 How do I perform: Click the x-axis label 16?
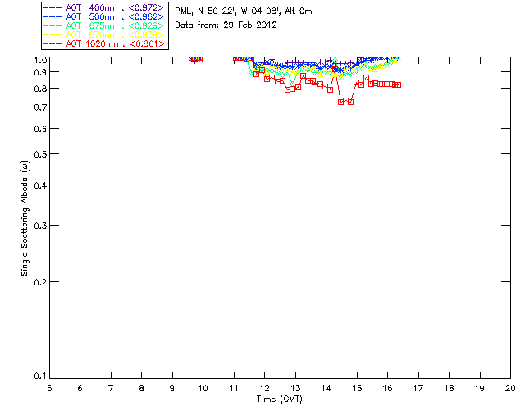tap(388, 388)
